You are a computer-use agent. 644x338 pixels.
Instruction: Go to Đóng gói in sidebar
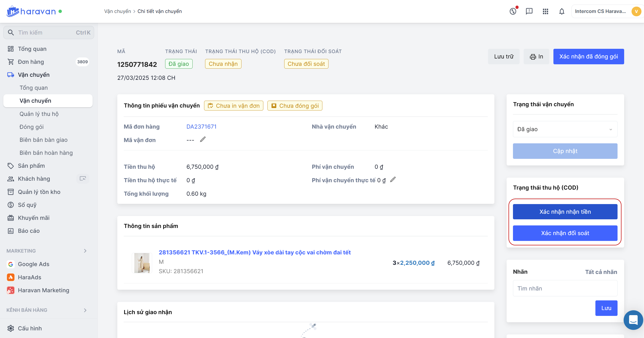click(x=32, y=127)
